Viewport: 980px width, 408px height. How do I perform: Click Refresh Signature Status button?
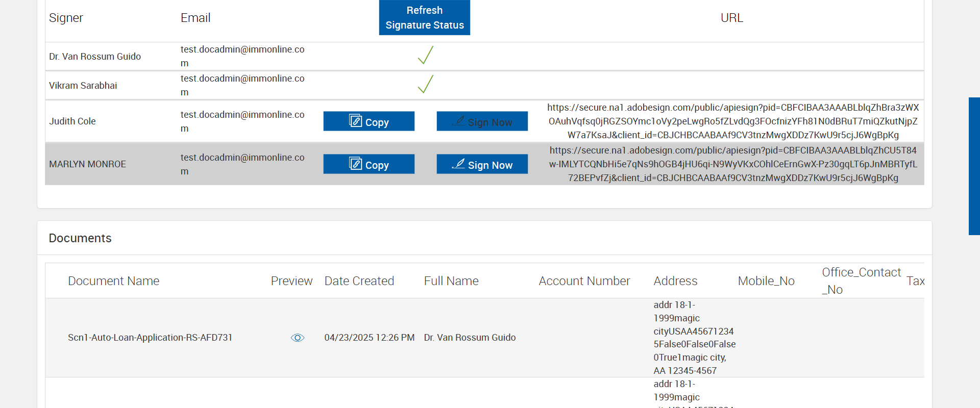425,17
